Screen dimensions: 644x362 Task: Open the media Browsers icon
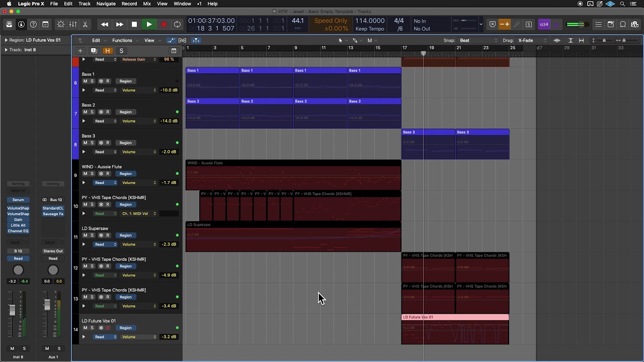(635, 24)
